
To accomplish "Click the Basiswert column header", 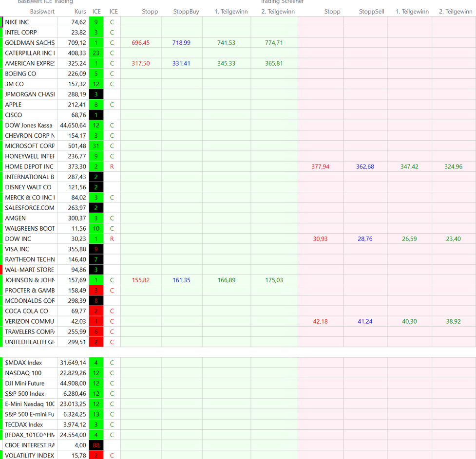I will tap(42, 11).
